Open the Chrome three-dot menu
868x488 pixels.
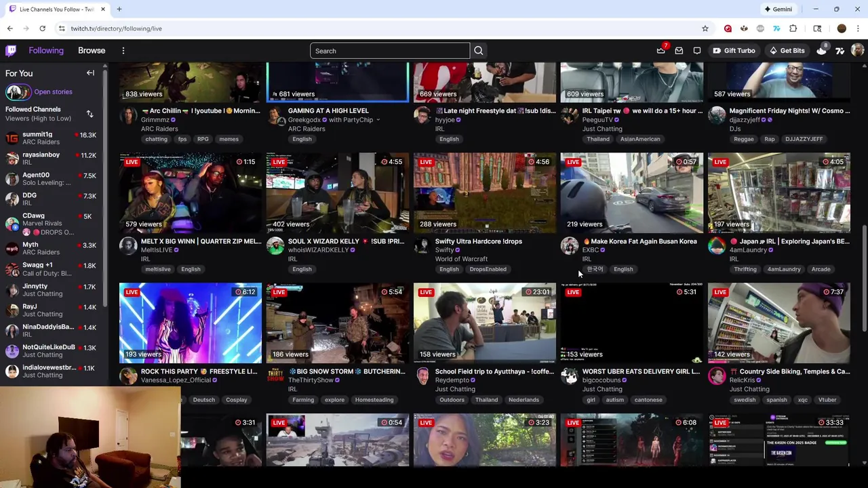pyautogui.click(x=858, y=28)
